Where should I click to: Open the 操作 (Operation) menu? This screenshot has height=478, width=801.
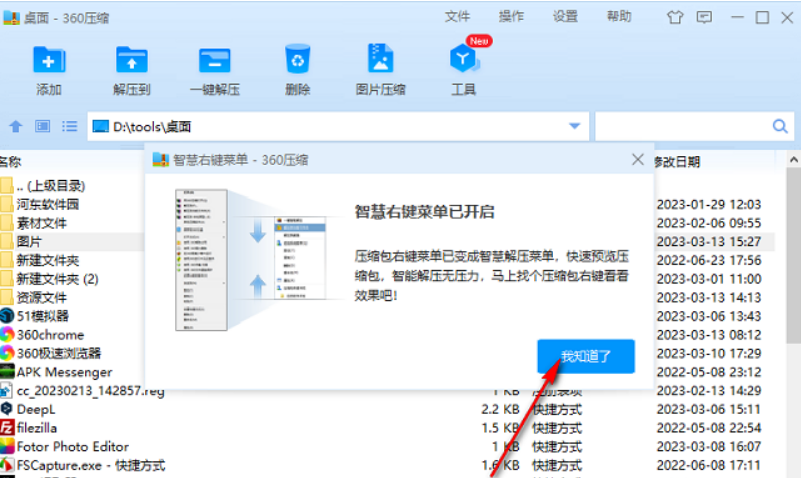click(x=511, y=17)
